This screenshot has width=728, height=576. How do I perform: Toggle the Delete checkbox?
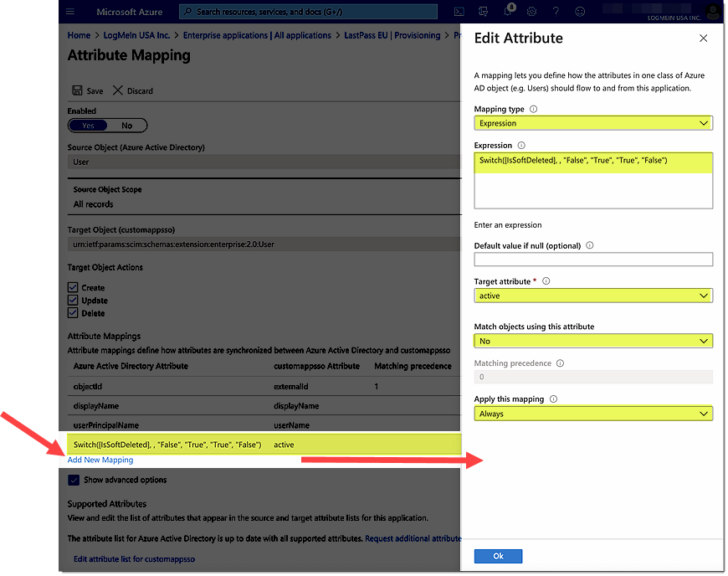point(73,312)
